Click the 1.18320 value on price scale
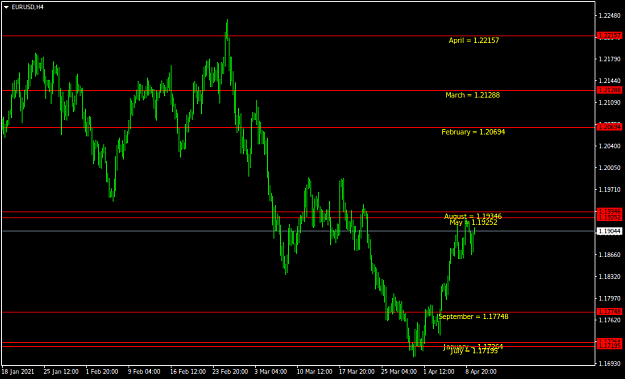Image resolution: width=625 pixels, height=379 pixels. (609, 277)
